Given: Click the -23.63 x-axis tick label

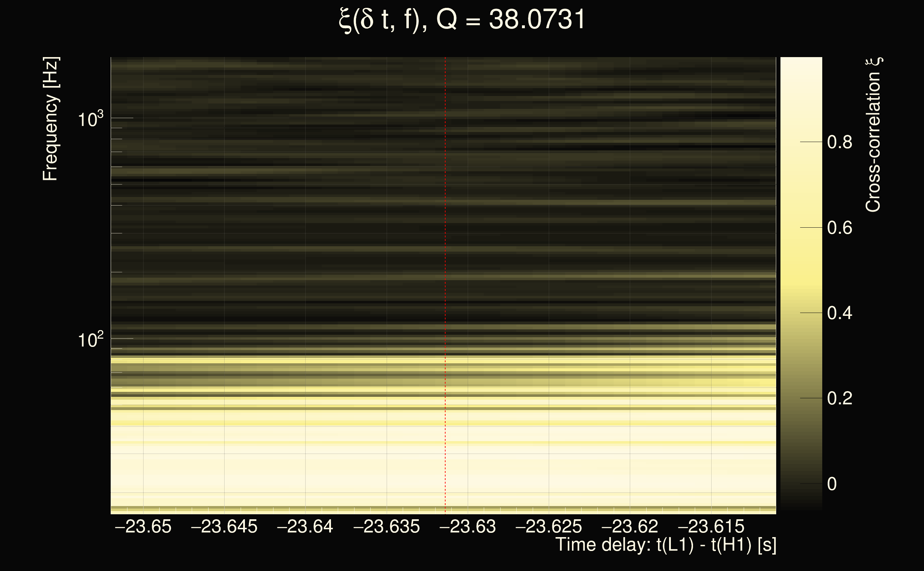Looking at the screenshot, I should click(468, 526).
